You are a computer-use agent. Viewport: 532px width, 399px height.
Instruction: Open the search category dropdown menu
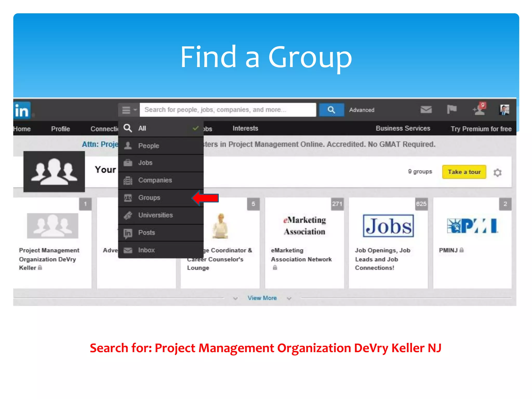(x=129, y=110)
